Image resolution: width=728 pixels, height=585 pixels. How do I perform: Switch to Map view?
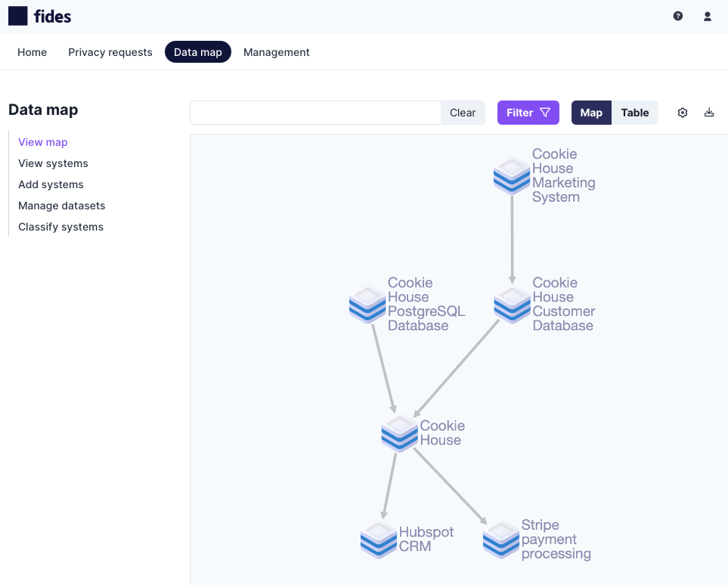click(591, 113)
